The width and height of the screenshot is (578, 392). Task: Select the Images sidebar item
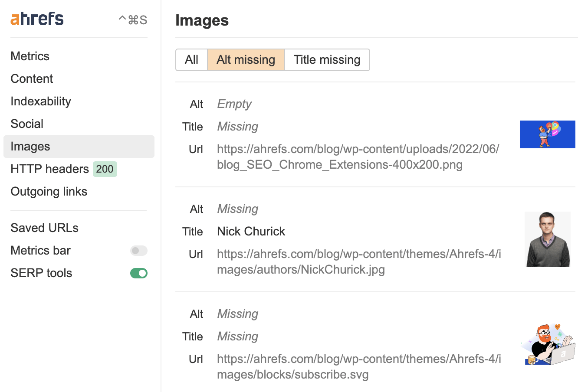[79, 147]
